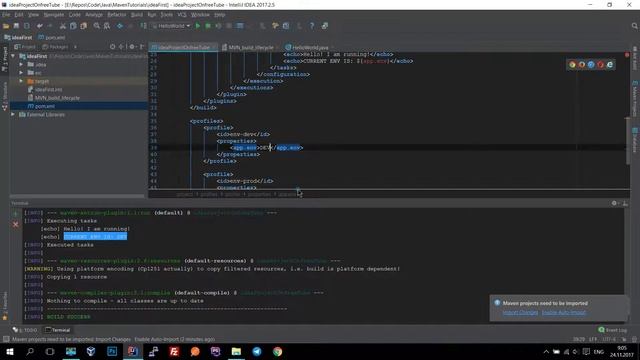This screenshot has width=640, height=360.
Task: Click project panel settings gear icon
Action: pyautogui.click(x=132, y=47)
